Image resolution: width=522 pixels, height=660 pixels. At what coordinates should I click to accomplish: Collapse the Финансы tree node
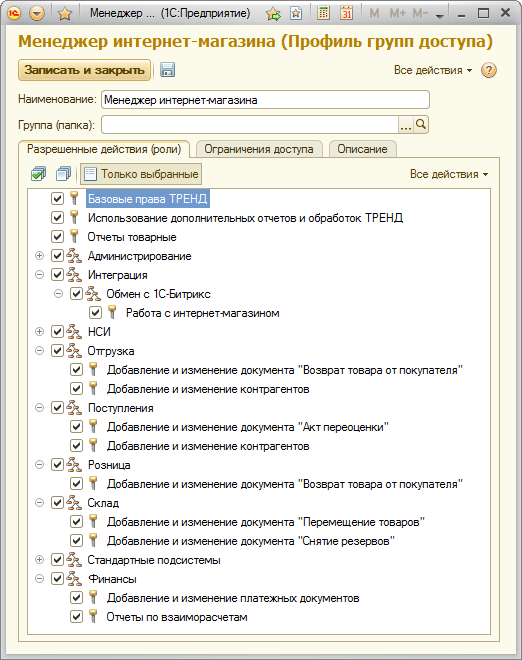tap(39, 578)
